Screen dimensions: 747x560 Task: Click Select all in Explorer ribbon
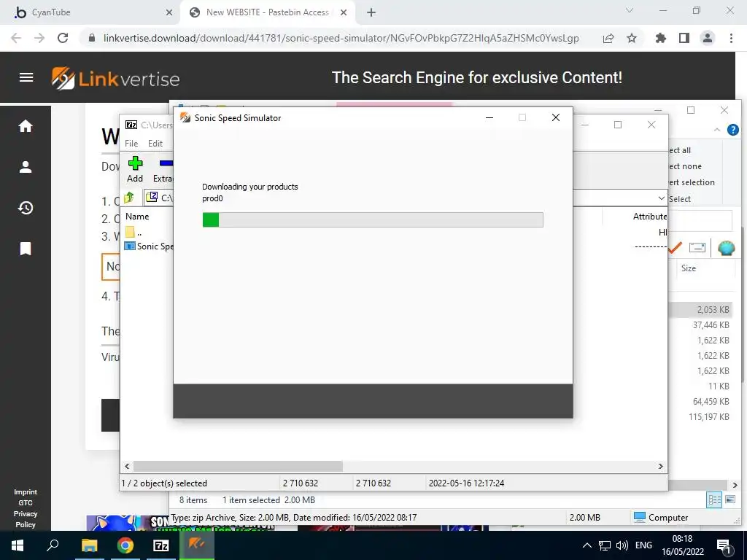pos(680,150)
